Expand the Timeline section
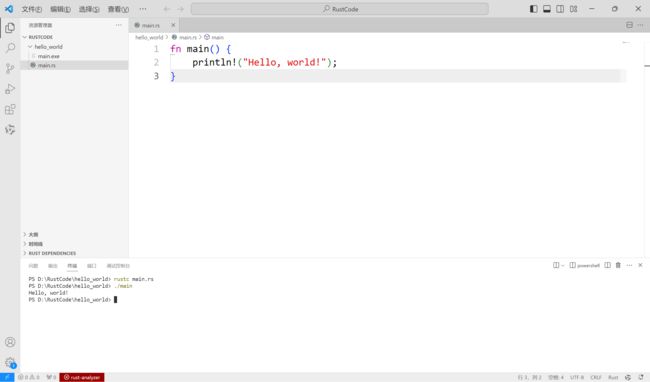650x382 pixels. click(x=75, y=244)
